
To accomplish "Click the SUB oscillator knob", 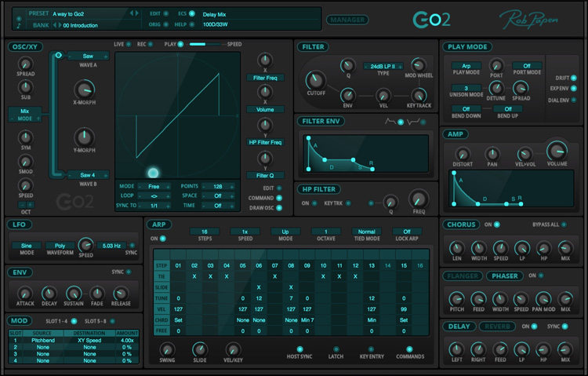I will click(26, 87).
